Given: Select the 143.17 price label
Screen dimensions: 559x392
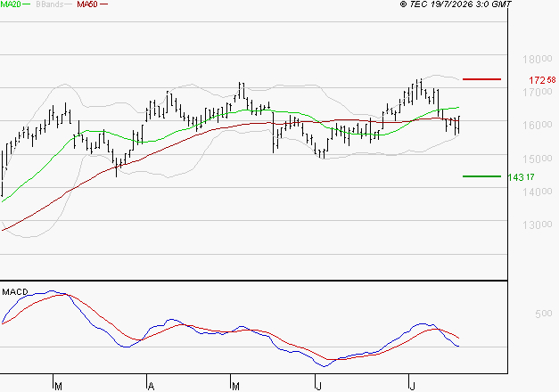Looking at the screenshot, I should (521, 177).
